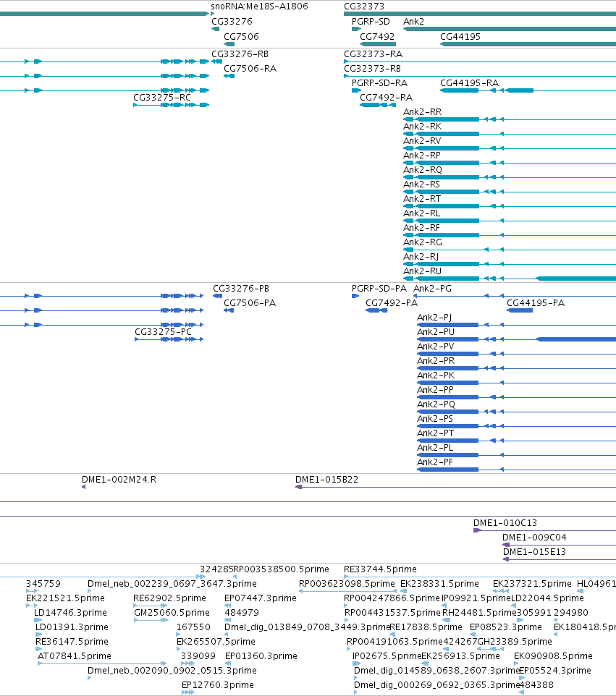Click the CG7492-PA protein glyph

tap(376, 310)
